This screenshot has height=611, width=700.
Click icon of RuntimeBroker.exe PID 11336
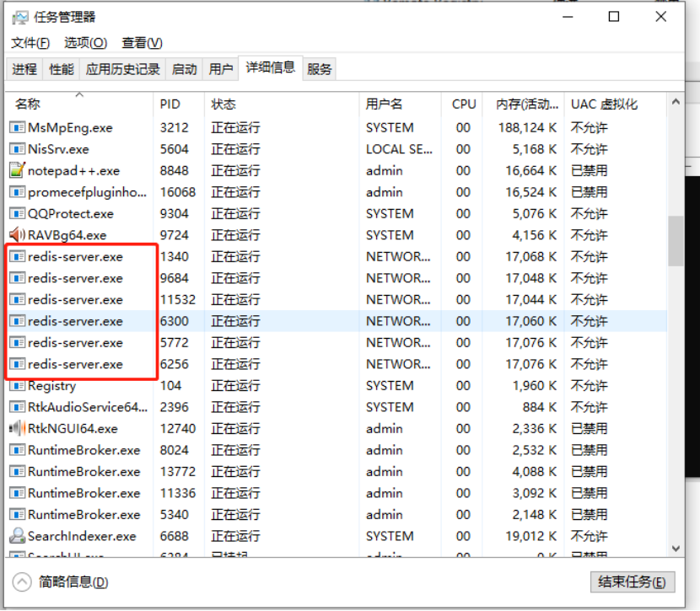(17, 493)
